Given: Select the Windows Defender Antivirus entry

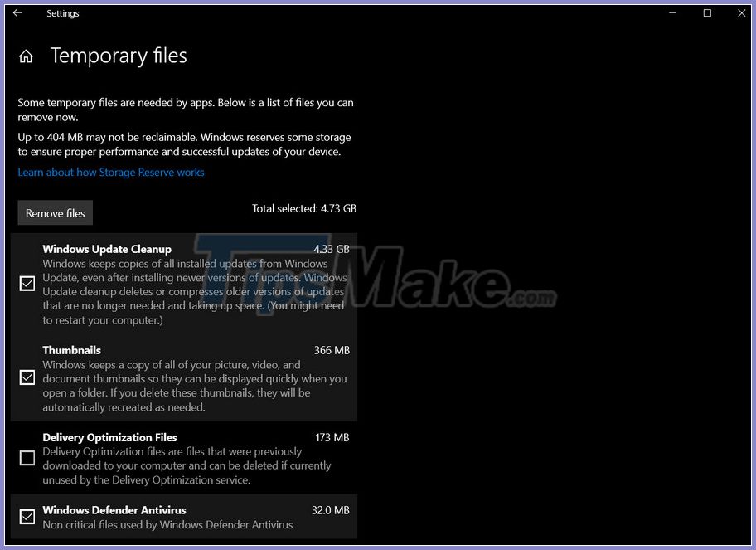Looking at the screenshot, I should pyautogui.click(x=114, y=510).
